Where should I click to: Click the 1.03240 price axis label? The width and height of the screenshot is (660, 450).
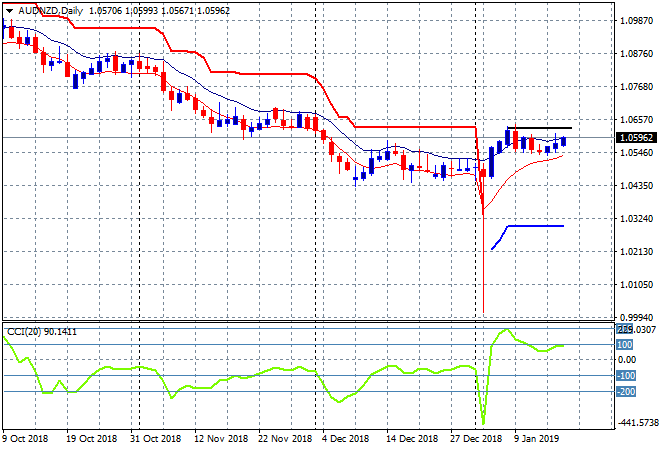coord(636,218)
